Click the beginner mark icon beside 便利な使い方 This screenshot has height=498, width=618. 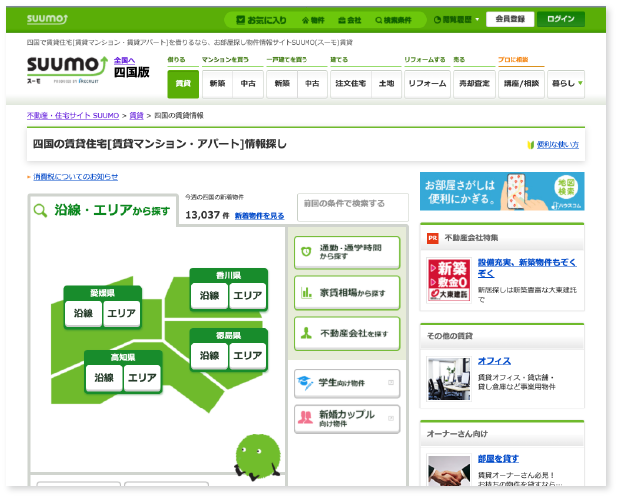pos(531,145)
